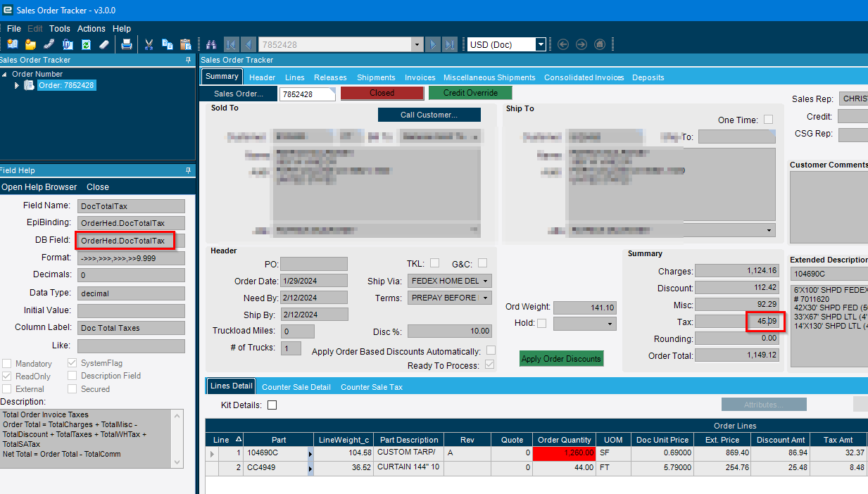The width and height of the screenshot is (868, 494).
Task: Click the red Closed status indicator
Action: [382, 93]
